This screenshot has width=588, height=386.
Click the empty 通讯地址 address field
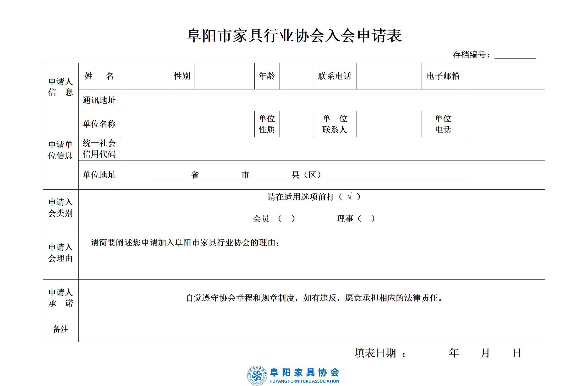[332, 100]
